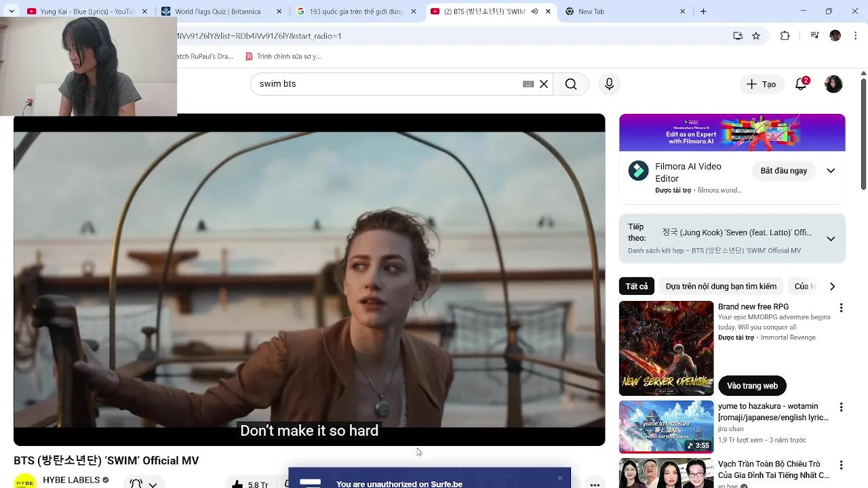Image resolution: width=868 pixels, height=488 pixels.
Task: Open the RuPaul's Dra... bookmark
Action: [205, 56]
